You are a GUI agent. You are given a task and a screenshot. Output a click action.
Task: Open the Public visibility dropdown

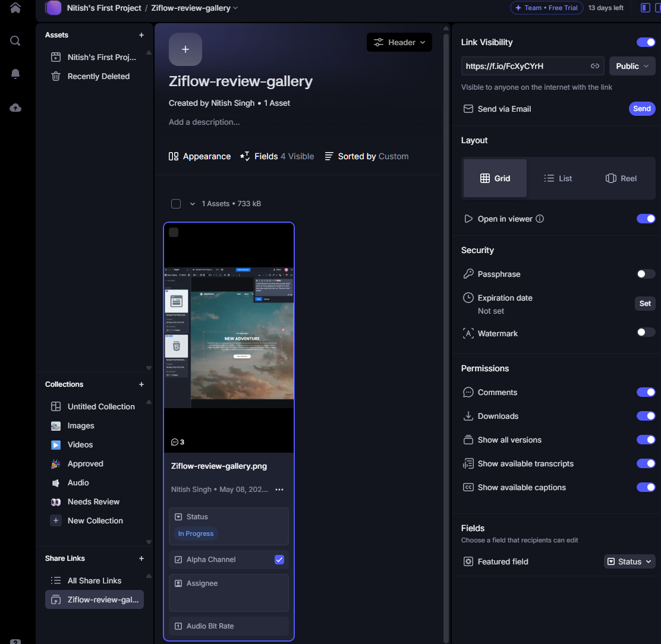point(632,66)
